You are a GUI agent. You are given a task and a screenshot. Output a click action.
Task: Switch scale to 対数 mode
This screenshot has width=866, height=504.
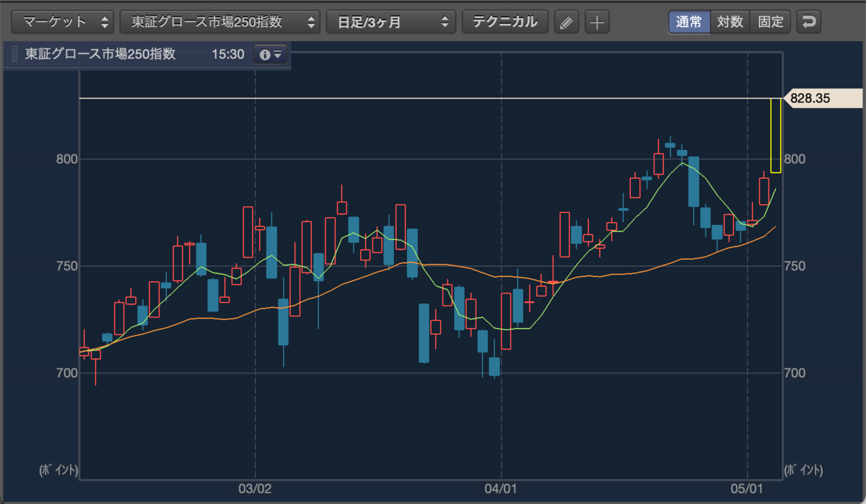point(730,22)
